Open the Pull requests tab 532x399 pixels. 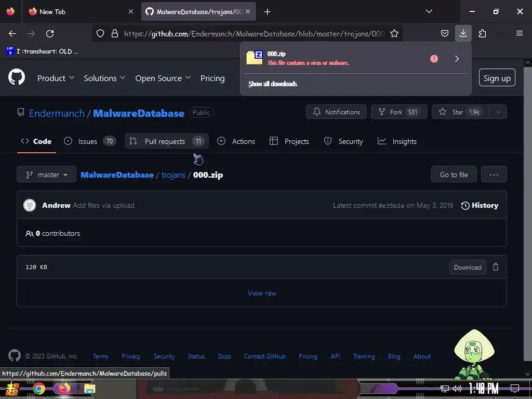click(x=167, y=141)
